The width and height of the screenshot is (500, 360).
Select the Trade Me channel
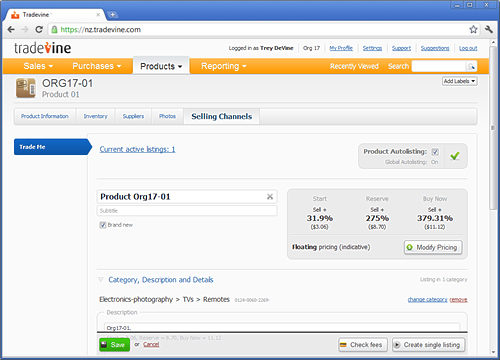coord(52,147)
